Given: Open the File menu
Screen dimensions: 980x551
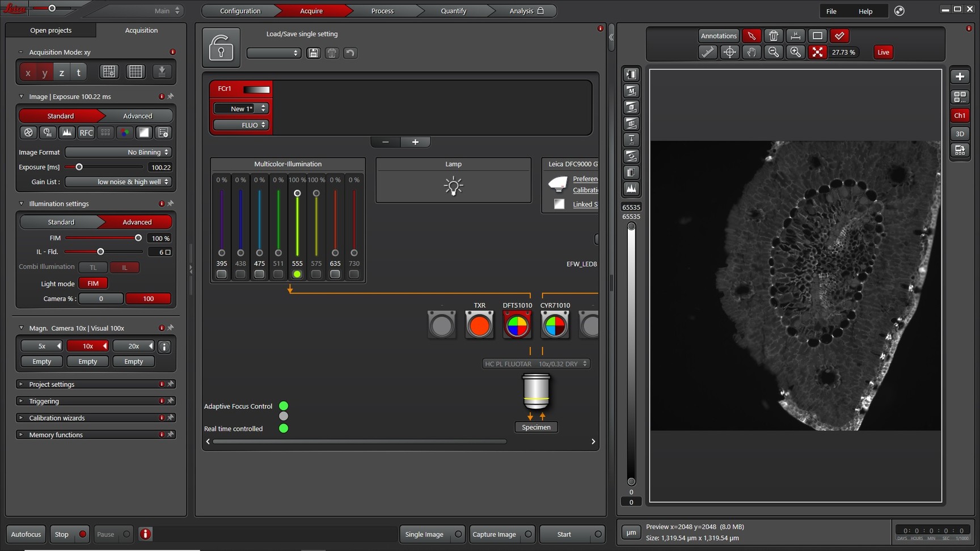Looking at the screenshot, I should pyautogui.click(x=830, y=11).
